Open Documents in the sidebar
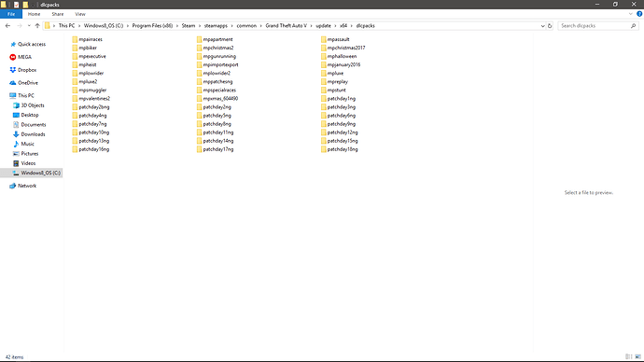 tap(30, 125)
